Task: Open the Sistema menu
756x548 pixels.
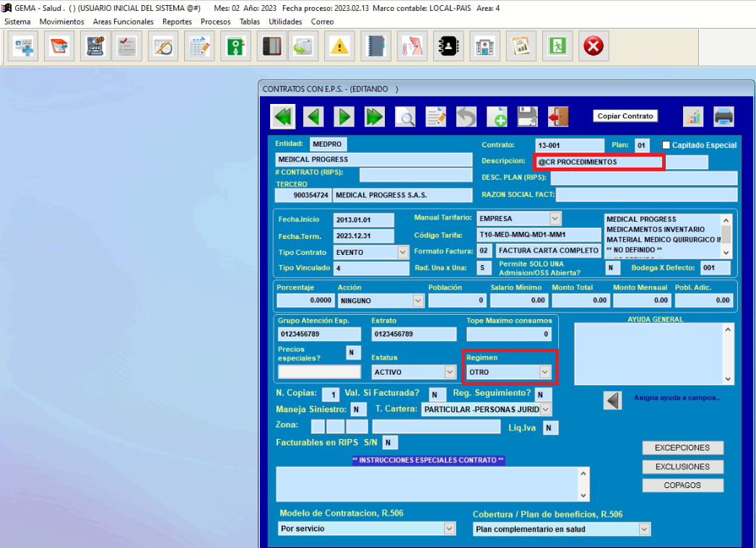Action: pos(17,22)
